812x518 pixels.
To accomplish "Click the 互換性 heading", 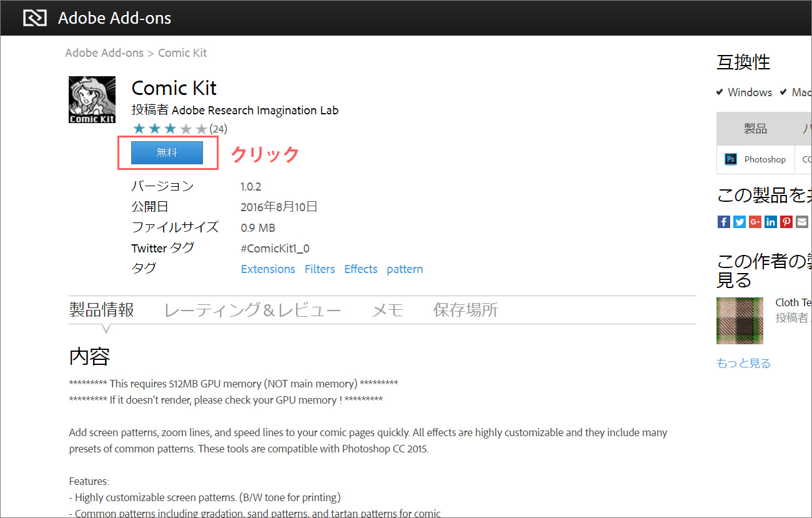I will 743,62.
